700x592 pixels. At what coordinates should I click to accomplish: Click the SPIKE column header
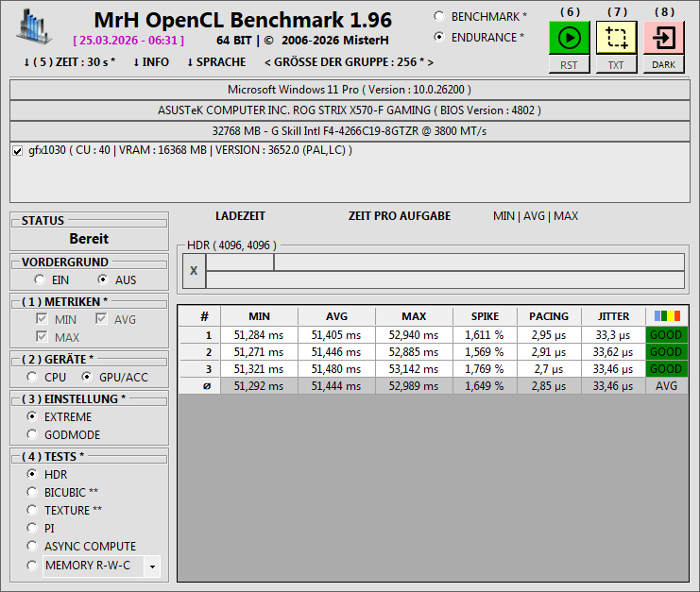coord(485,316)
